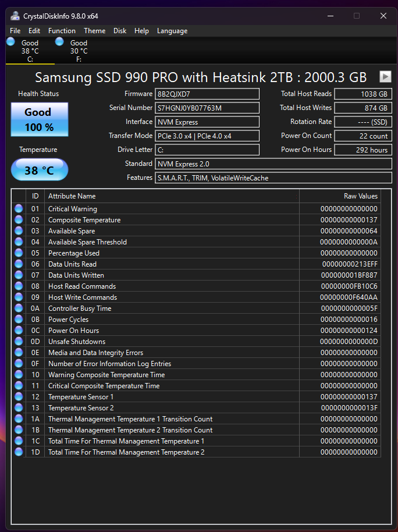398x532 pixels.
Task: Open the Theme menu
Action: pos(94,31)
